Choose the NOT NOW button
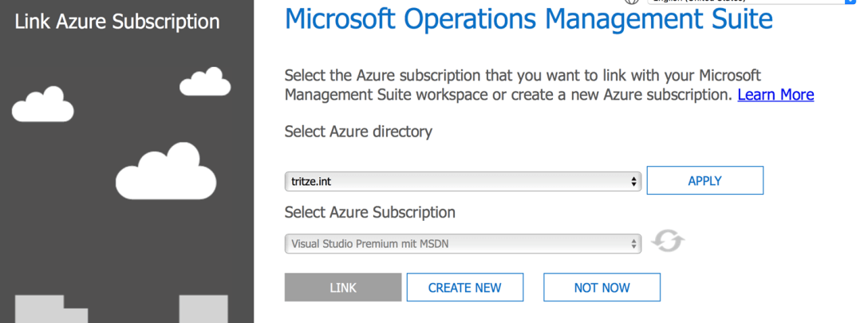This screenshot has height=323, width=868. click(602, 288)
